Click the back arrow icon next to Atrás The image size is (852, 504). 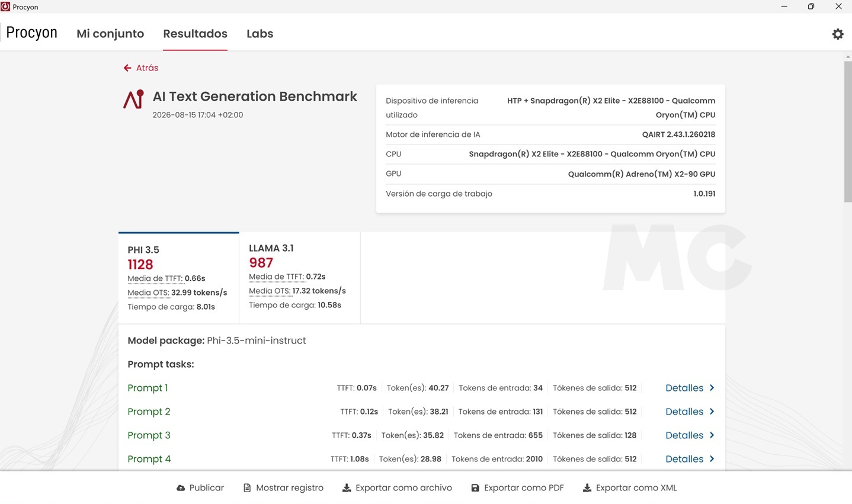[x=127, y=68]
